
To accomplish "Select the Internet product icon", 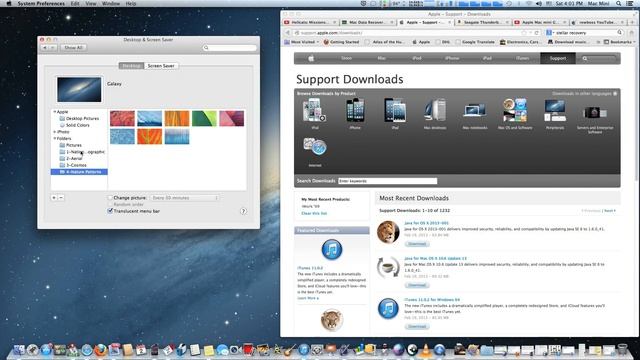I will click(x=315, y=147).
